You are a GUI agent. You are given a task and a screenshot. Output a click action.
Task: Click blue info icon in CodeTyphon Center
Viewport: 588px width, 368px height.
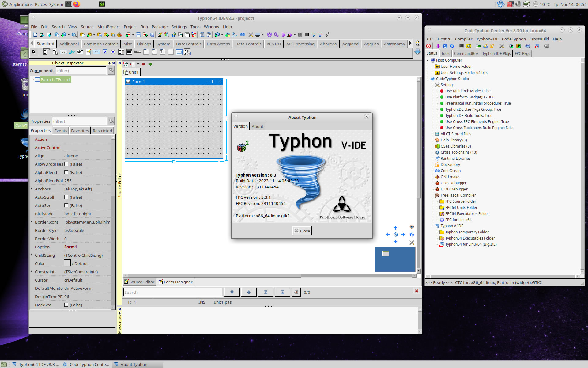coord(445,46)
